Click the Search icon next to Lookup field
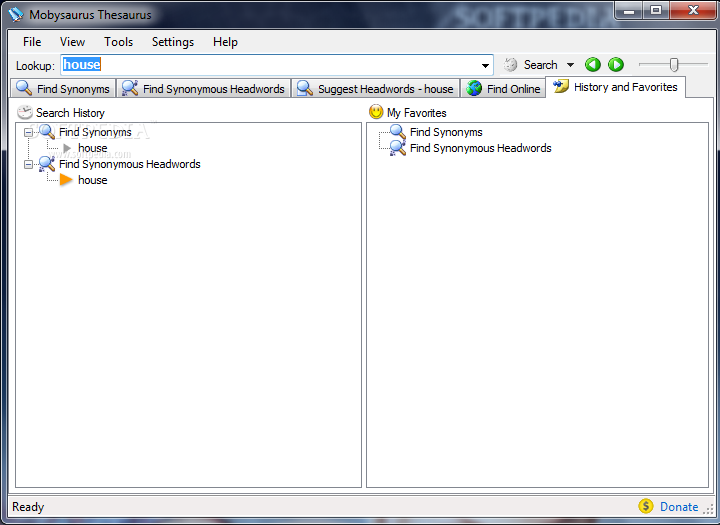Image resolution: width=720 pixels, height=525 pixels. pyautogui.click(x=511, y=65)
